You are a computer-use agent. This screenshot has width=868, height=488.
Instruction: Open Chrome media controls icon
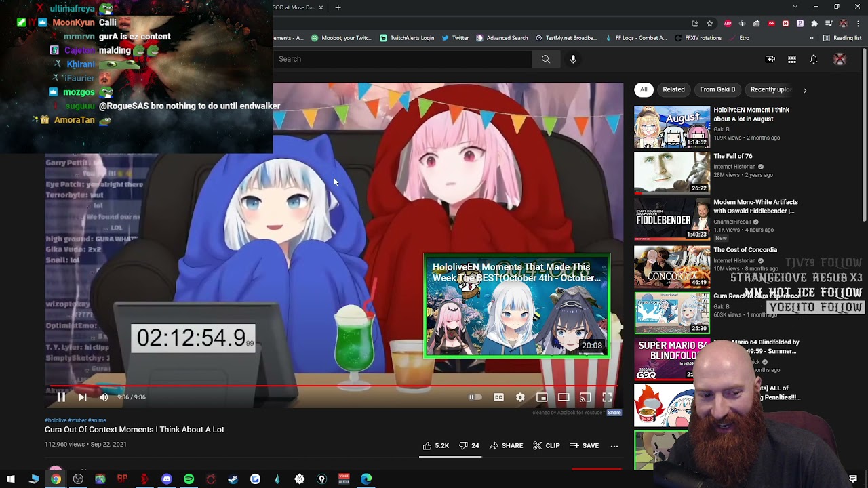tap(829, 24)
